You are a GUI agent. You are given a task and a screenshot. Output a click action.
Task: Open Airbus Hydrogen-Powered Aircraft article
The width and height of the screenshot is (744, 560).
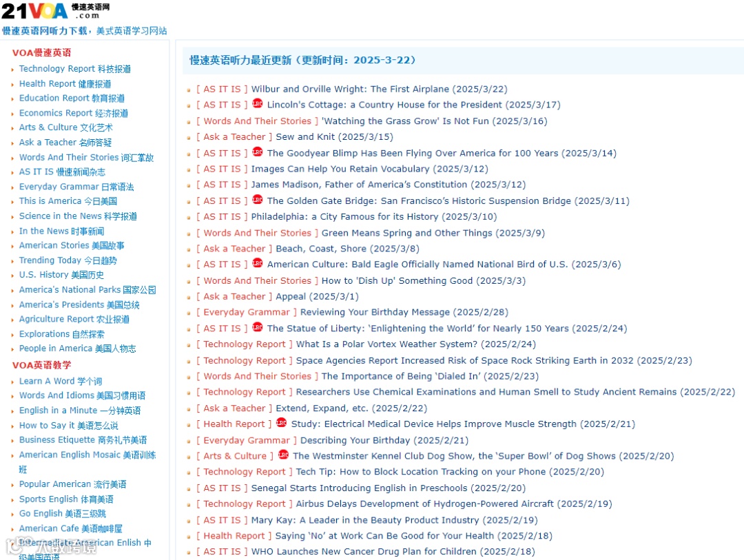click(454, 504)
